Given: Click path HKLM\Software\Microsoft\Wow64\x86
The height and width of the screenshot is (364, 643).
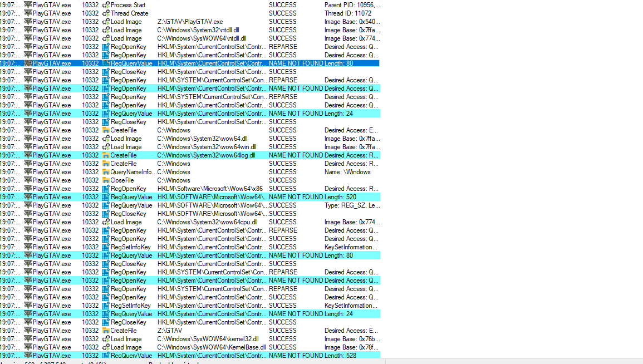Looking at the screenshot, I should tap(210, 189).
